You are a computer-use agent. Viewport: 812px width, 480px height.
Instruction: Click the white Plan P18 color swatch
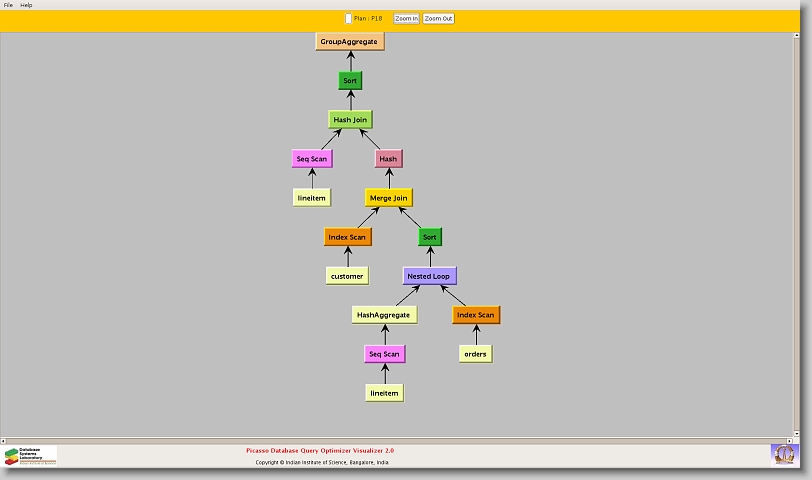(x=348, y=18)
